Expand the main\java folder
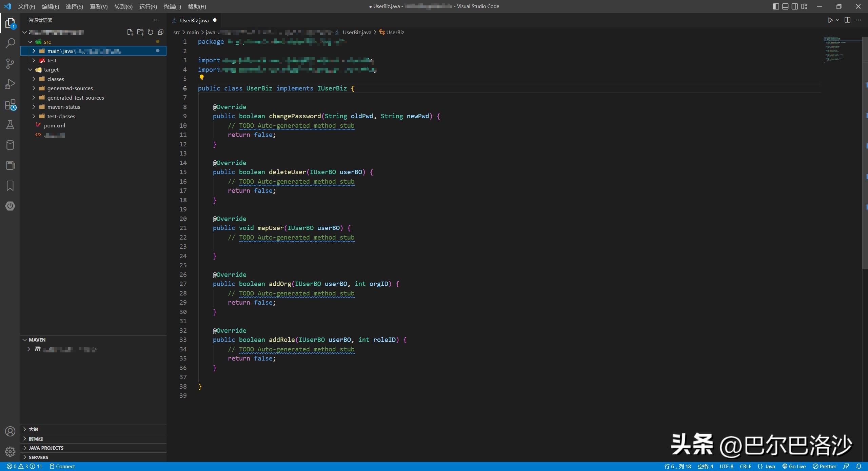Viewport: 868px width, 471px height. 34,51
